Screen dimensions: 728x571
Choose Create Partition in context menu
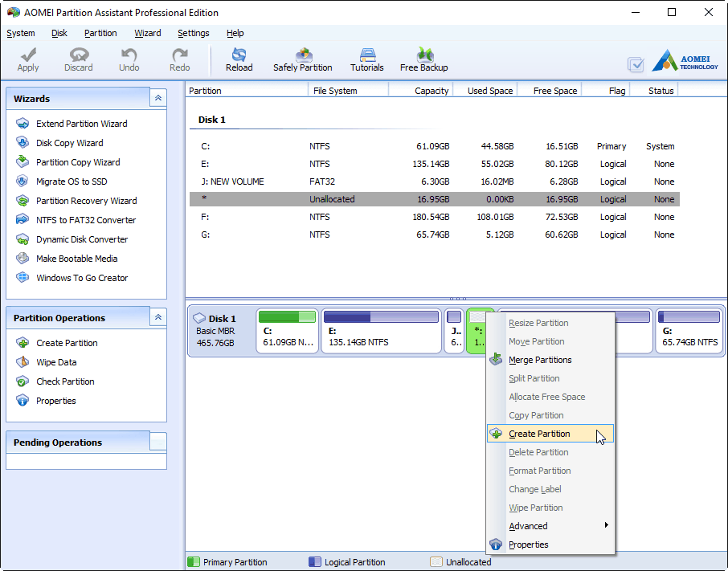click(550, 434)
